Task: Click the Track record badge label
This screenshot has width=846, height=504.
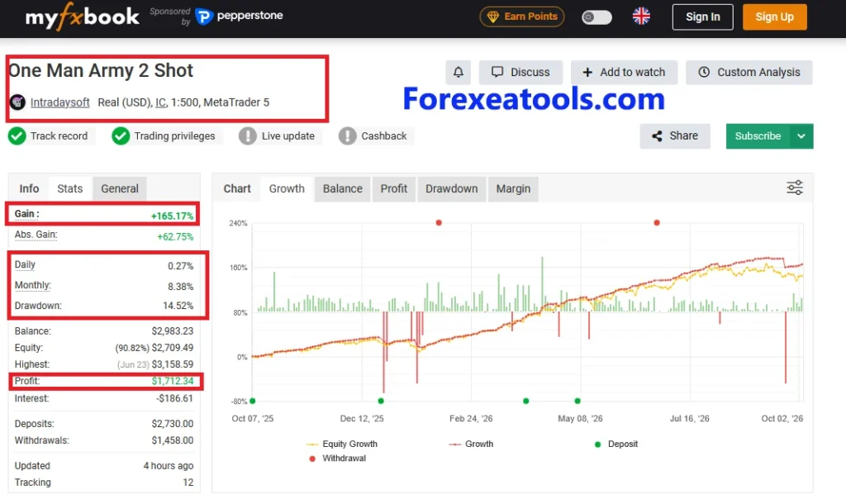Action: tap(59, 136)
